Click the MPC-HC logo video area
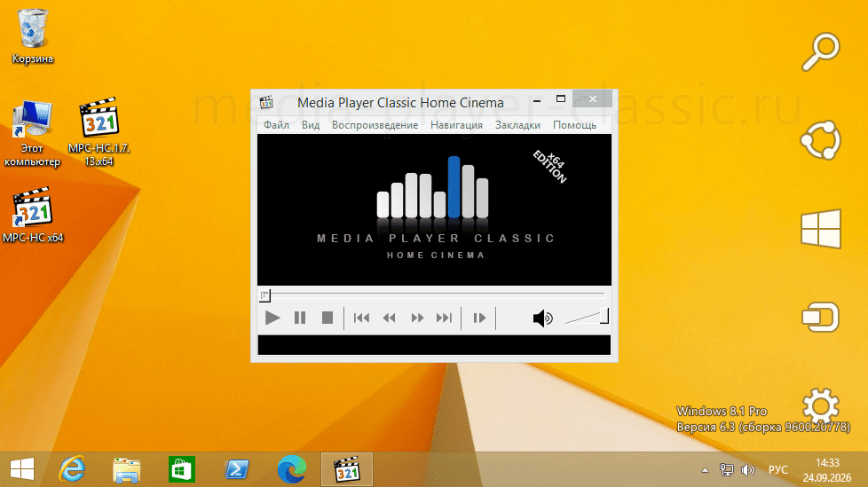The height and width of the screenshot is (487, 868). pos(434,209)
